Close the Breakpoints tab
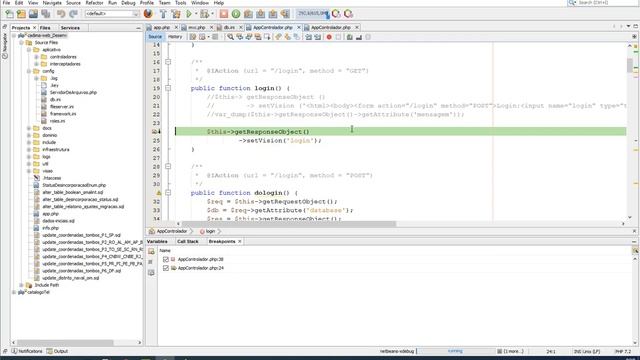 [240, 242]
